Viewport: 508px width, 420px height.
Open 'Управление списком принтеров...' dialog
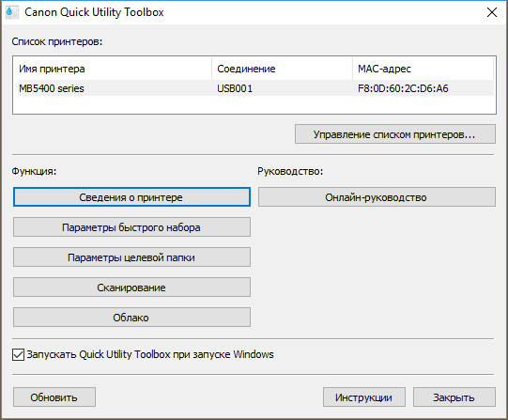click(395, 134)
